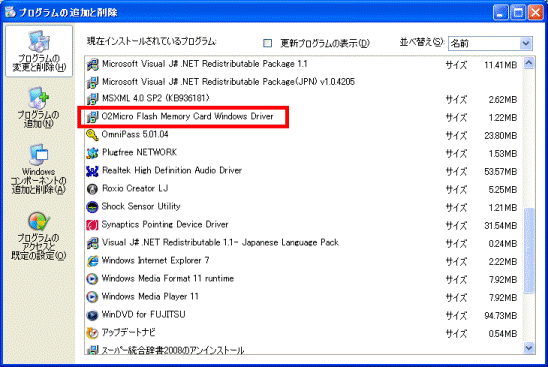Click the 53.57MB size value
The width and height of the screenshot is (548, 367).
(x=500, y=172)
